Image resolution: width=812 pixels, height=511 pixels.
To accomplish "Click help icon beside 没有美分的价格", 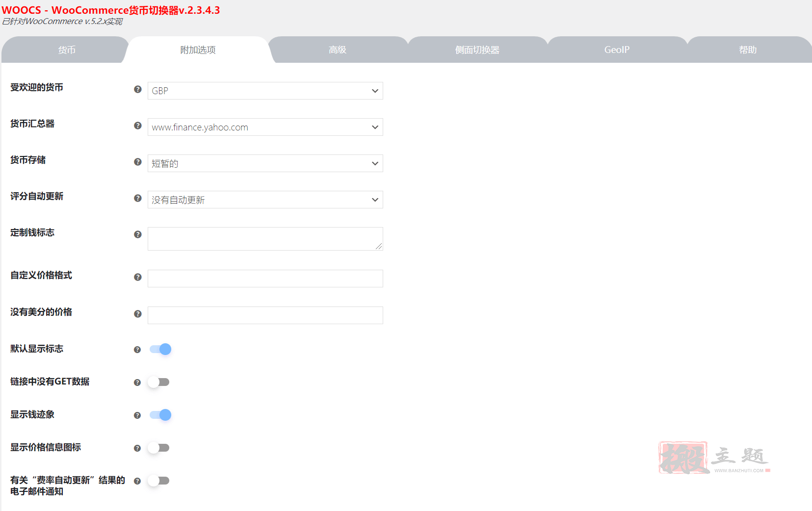I will 138,314.
